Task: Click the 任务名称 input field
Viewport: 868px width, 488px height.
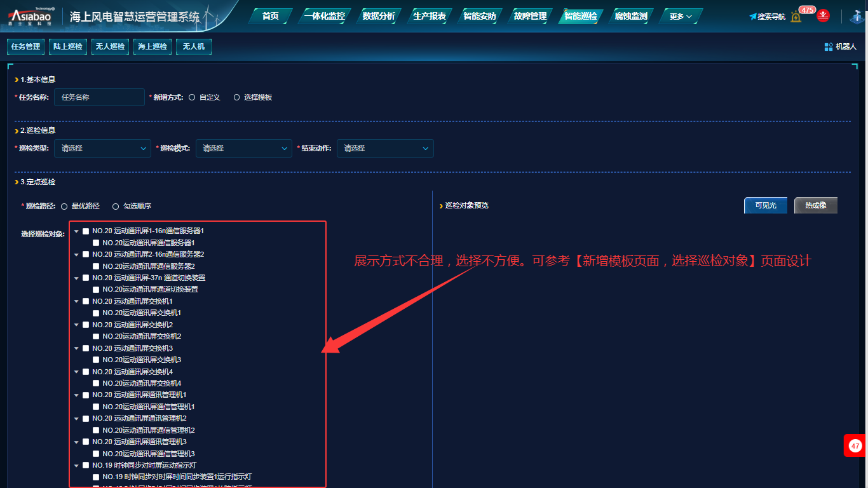Action: pos(99,97)
